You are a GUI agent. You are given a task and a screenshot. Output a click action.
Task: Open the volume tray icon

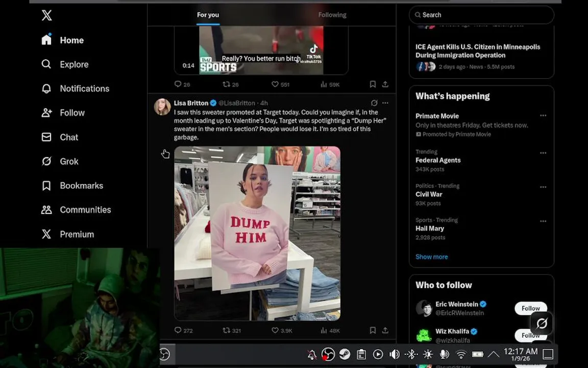click(395, 354)
